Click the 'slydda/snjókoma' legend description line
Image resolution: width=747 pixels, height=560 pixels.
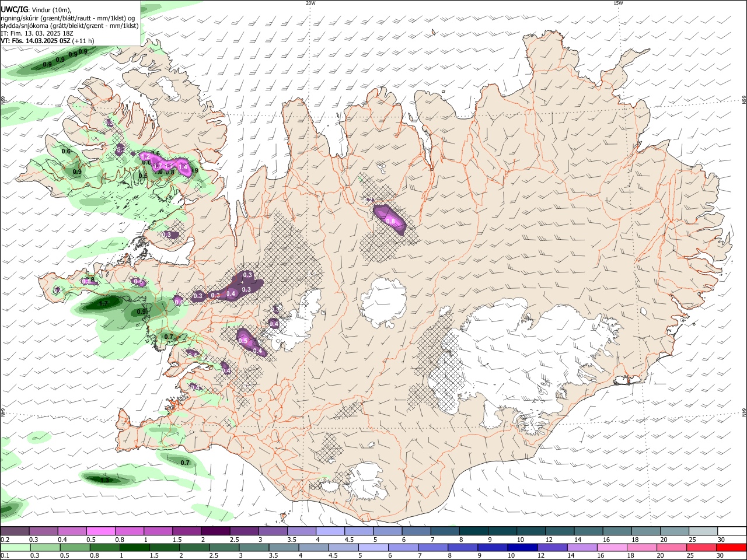[69, 26]
